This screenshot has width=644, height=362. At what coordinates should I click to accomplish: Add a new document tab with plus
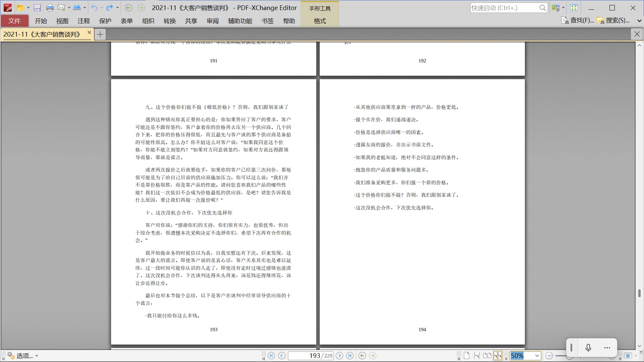click(100, 34)
